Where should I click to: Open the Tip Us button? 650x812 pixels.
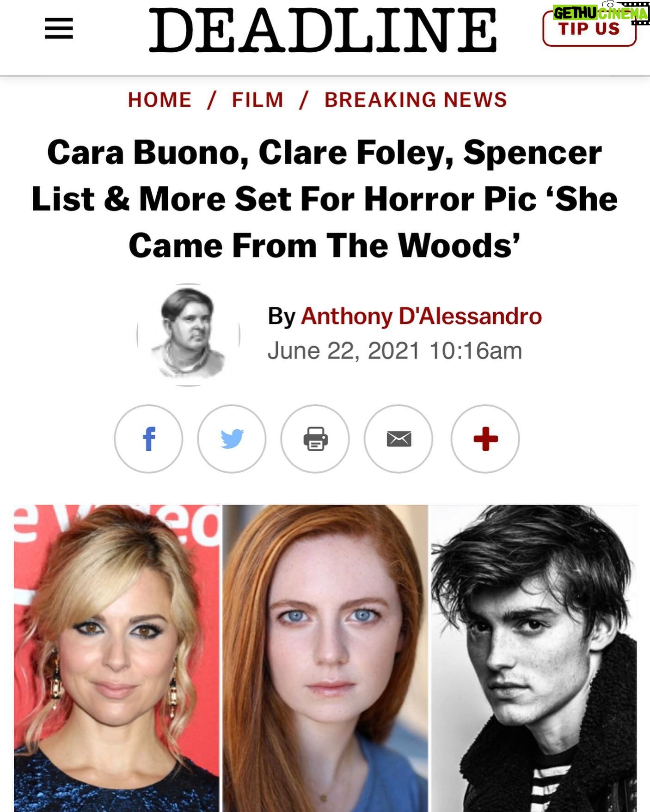pyautogui.click(x=589, y=30)
